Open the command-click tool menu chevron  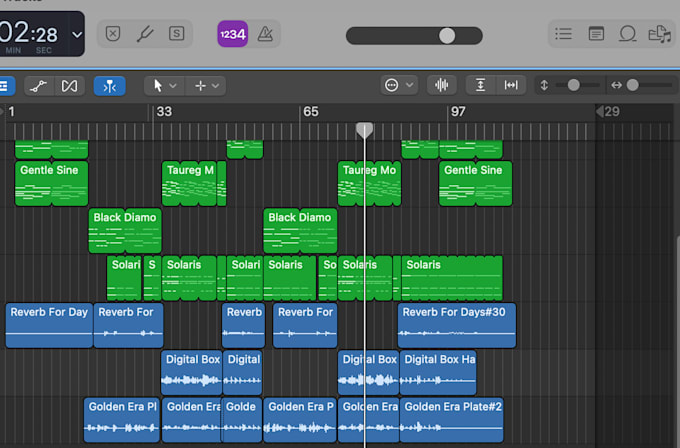(x=216, y=86)
